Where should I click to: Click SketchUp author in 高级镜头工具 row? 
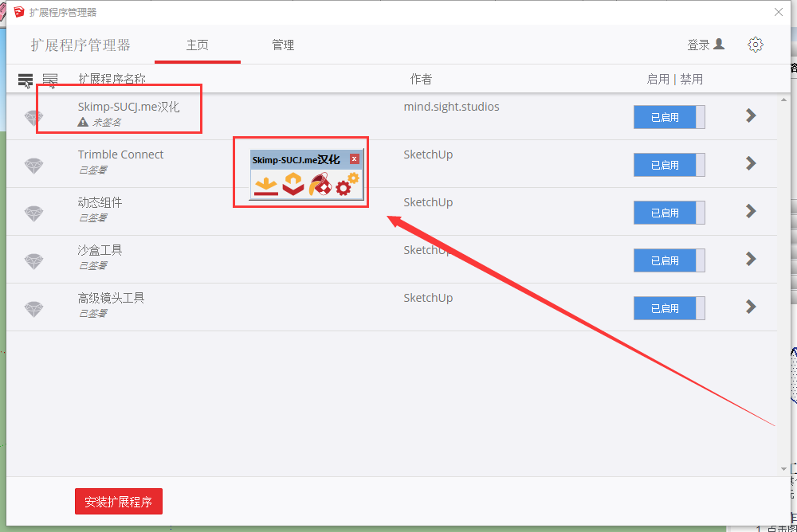tap(428, 298)
